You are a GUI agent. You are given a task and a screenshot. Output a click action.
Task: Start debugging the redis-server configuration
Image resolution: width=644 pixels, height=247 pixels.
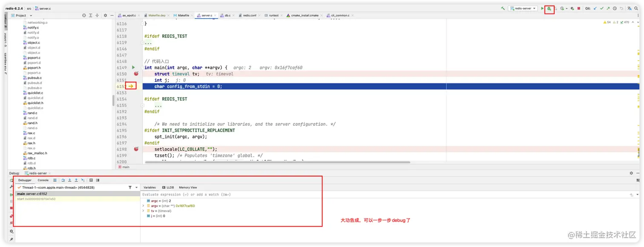tap(549, 9)
